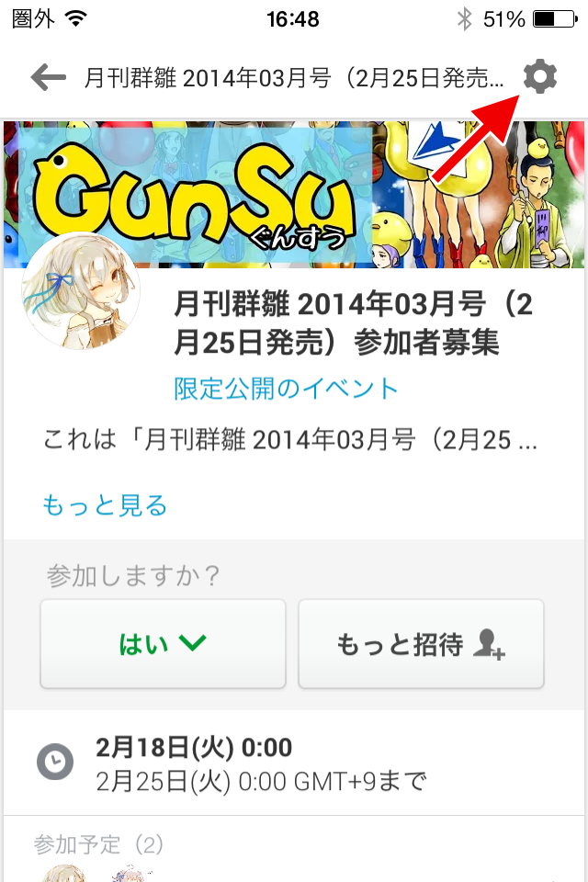Tap the Wi-Fi status icon
This screenshot has height=882, width=588.
(75, 18)
